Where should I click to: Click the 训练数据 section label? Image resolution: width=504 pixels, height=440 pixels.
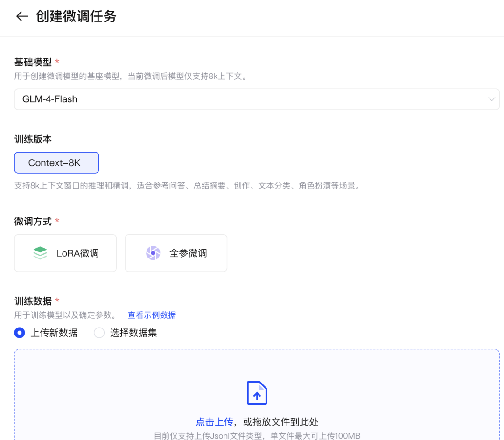click(x=33, y=301)
